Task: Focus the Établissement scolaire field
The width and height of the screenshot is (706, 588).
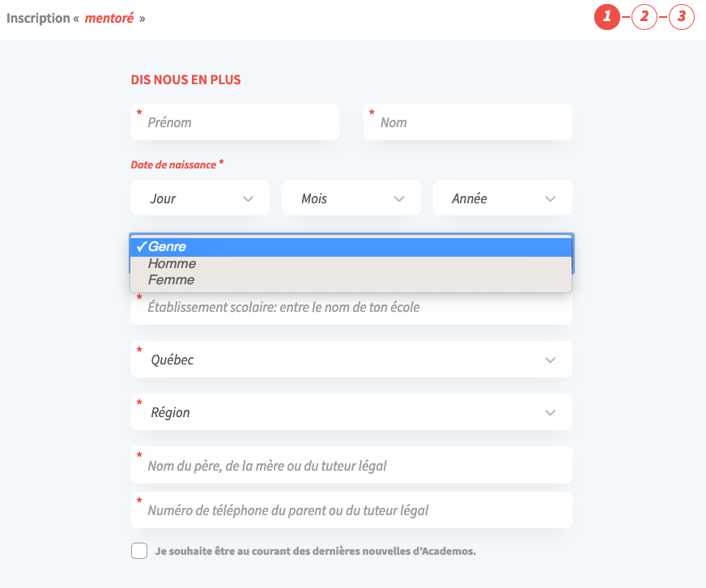Action: point(351,308)
